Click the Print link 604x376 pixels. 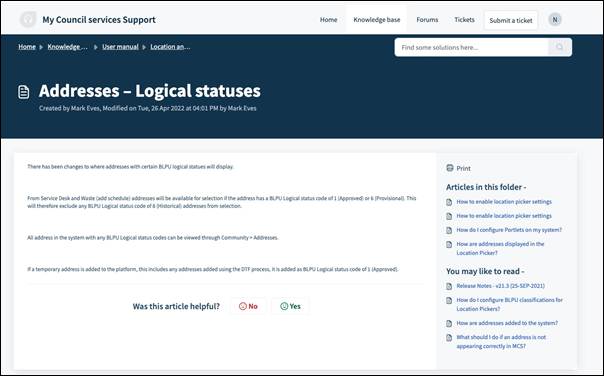coord(463,168)
